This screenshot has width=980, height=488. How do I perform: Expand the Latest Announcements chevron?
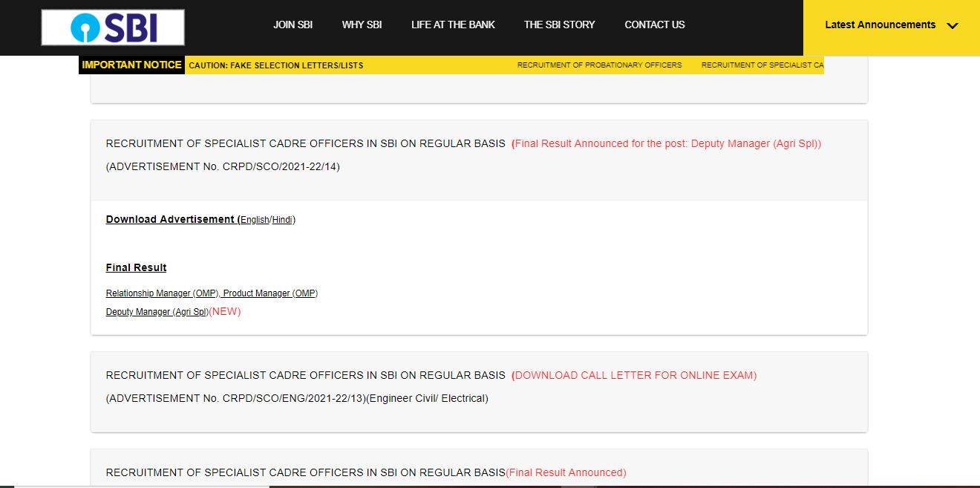pos(953,25)
